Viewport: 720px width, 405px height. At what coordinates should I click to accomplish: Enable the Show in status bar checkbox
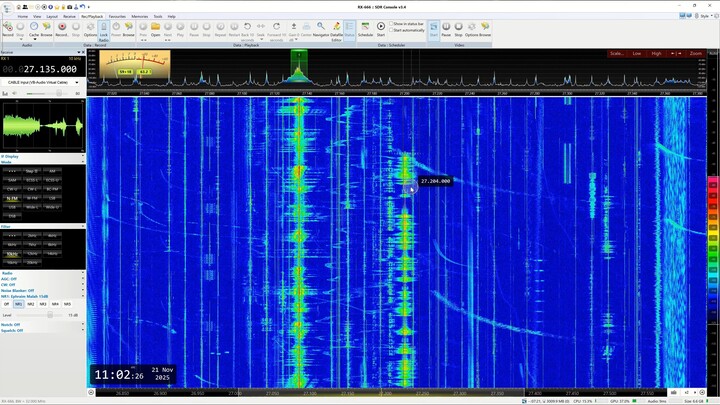pyautogui.click(x=392, y=23)
